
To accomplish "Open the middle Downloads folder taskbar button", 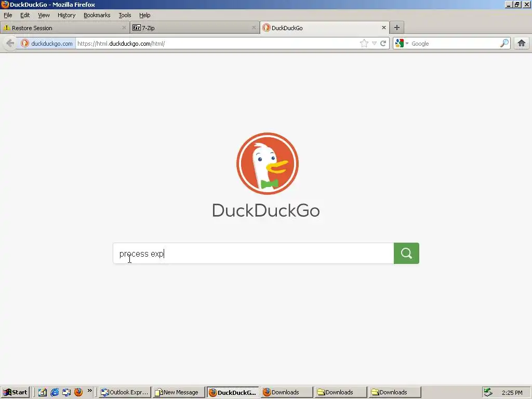I will click(x=341, y=392).
